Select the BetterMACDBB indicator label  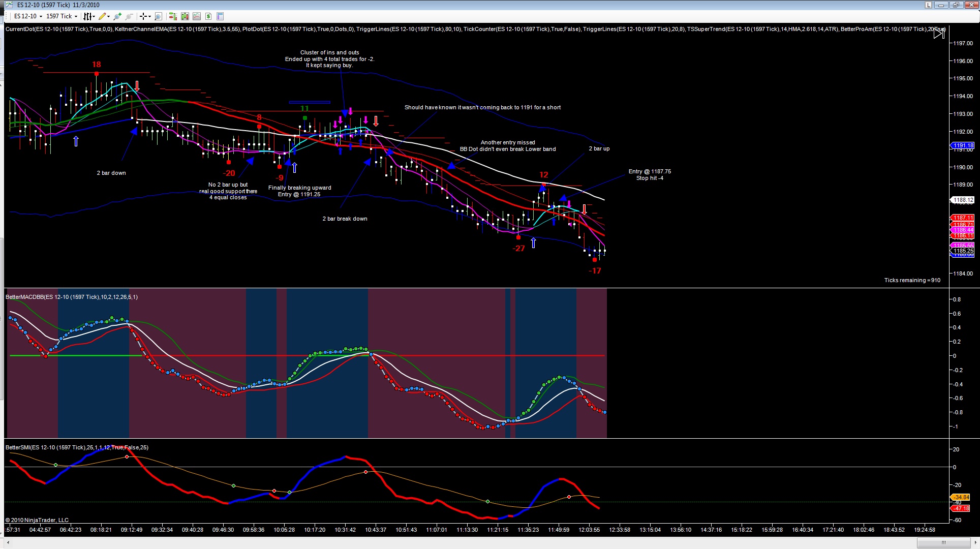point(72,297)
